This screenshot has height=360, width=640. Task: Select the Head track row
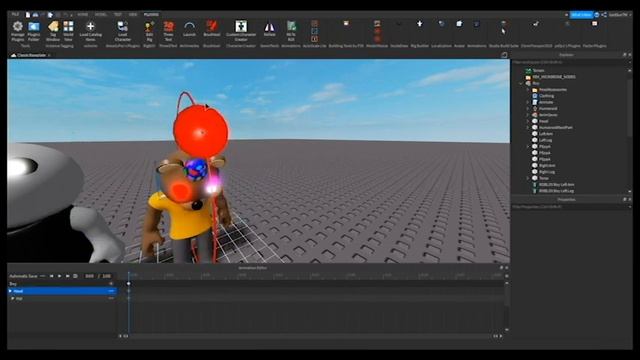[x=62, y=291]
